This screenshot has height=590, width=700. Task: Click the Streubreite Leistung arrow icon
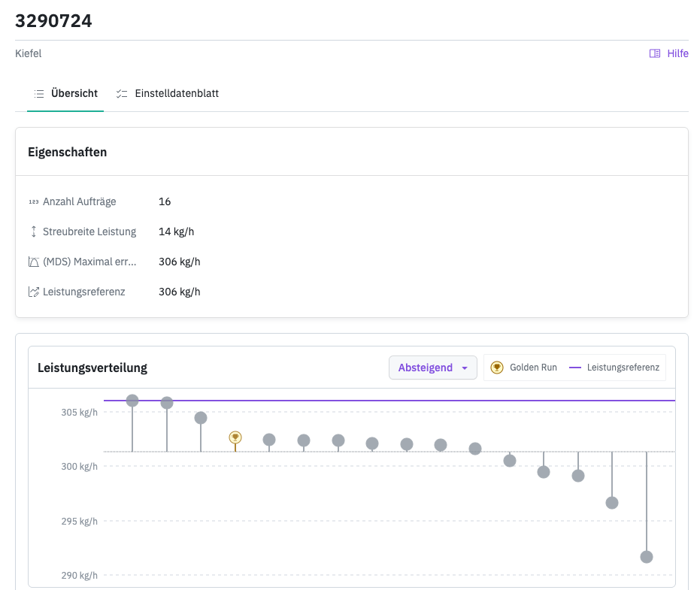click(33, 231)
